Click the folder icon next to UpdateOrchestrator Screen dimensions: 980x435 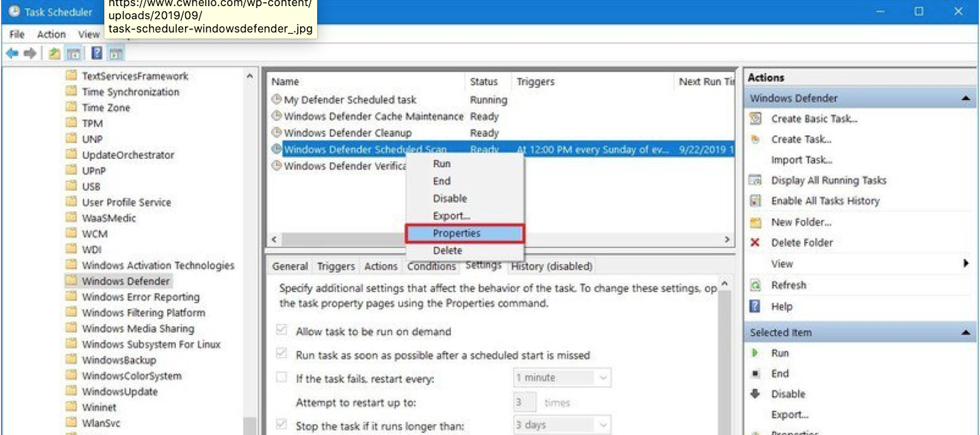[72, 154]
